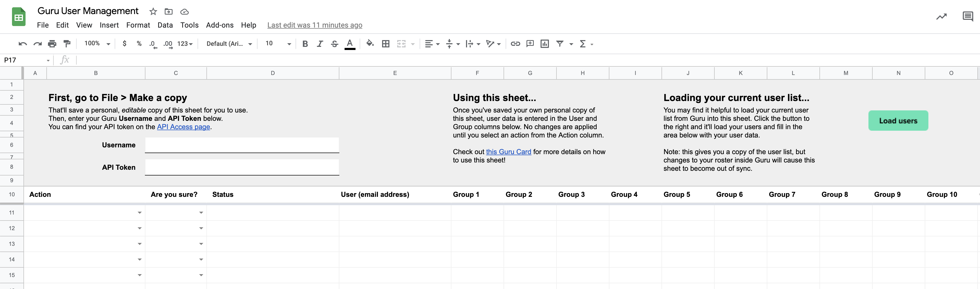Open the Help menu
This screenshot has width=980, height=289.
point(248,25)
